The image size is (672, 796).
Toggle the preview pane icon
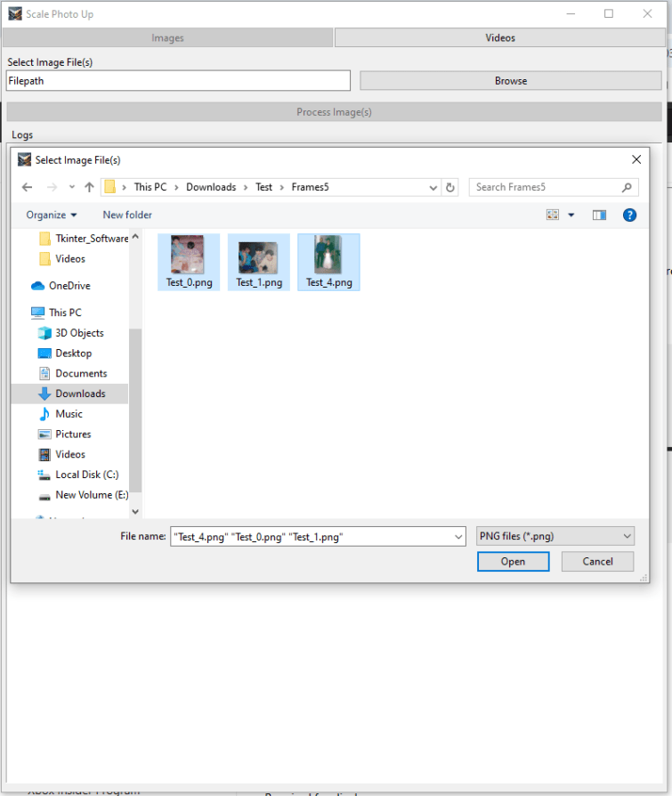point(599,215)
